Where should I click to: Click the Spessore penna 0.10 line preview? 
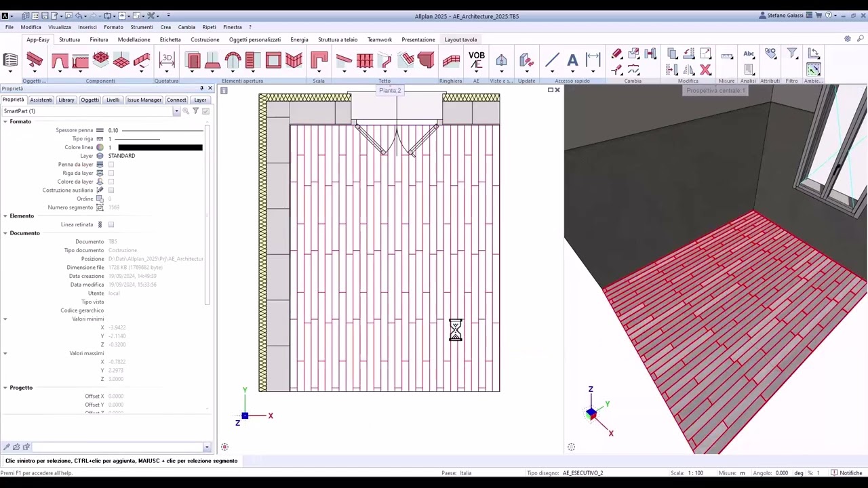click(161, 130)
